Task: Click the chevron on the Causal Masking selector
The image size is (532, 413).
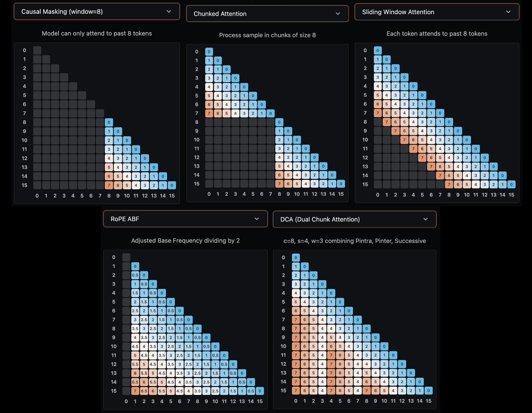Action: 169,11
